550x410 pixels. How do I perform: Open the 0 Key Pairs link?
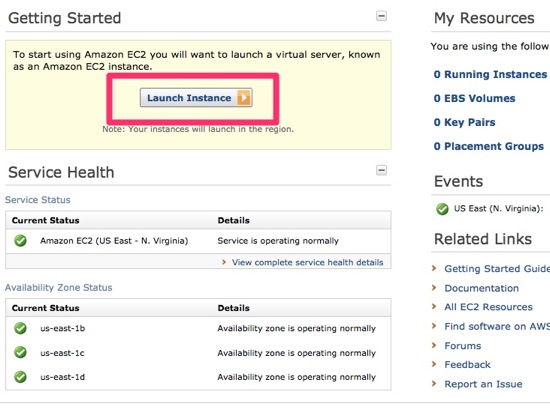(x=464, y=122)
